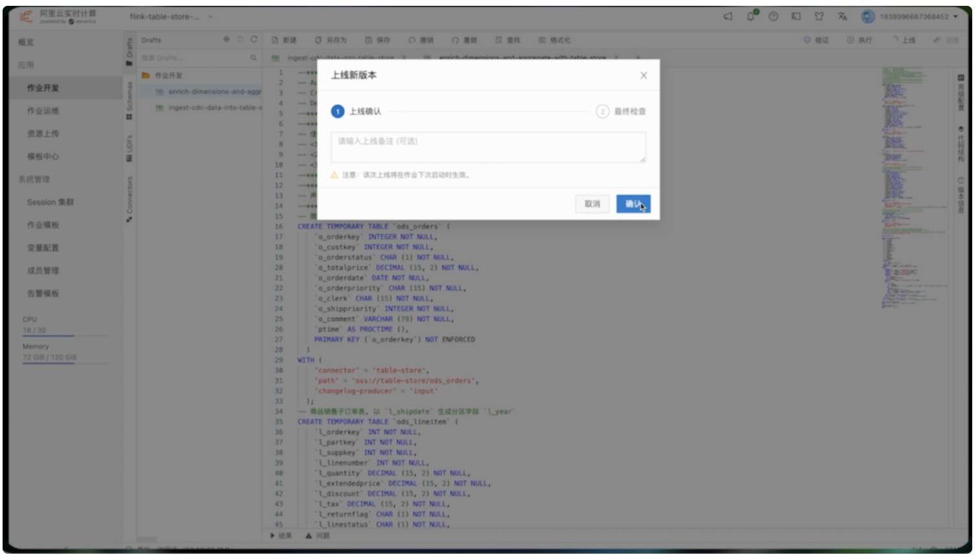The width and height of the screenshot is (980, 555).
Task: Go to 概览 in sidebar
Action: coord(26,42)
